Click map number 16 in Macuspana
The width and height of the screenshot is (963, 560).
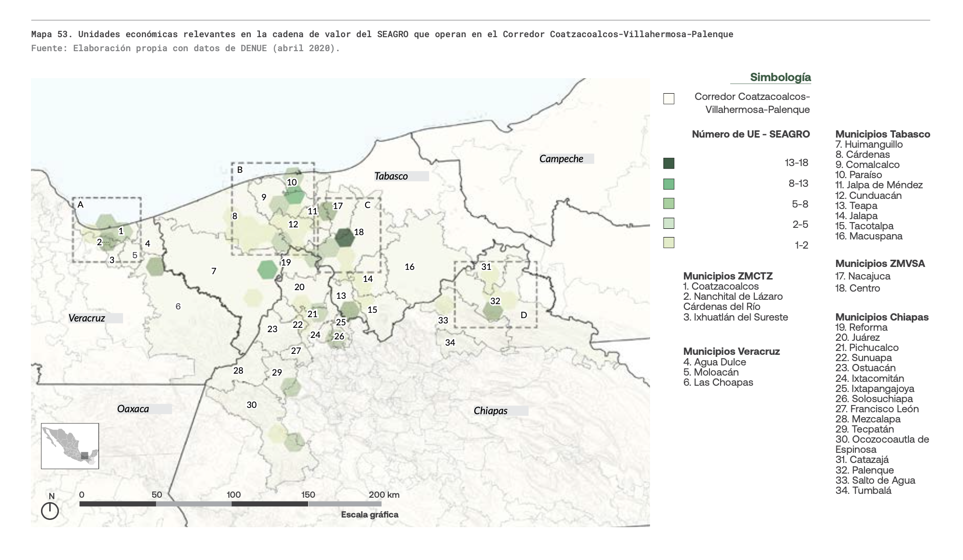410,267
